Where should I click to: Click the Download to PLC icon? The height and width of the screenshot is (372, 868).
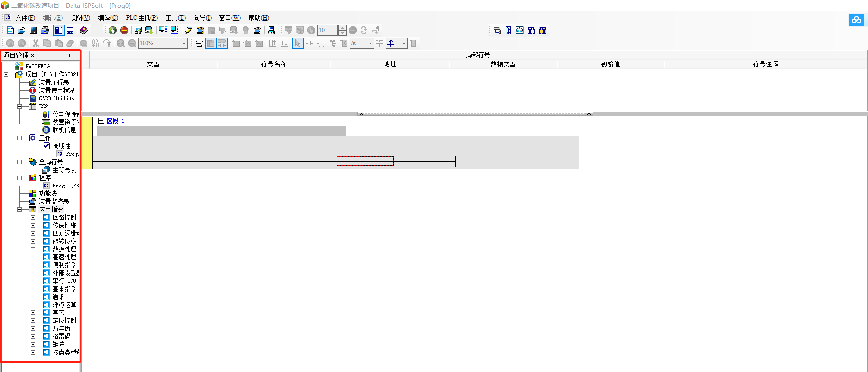coord(149,30)
